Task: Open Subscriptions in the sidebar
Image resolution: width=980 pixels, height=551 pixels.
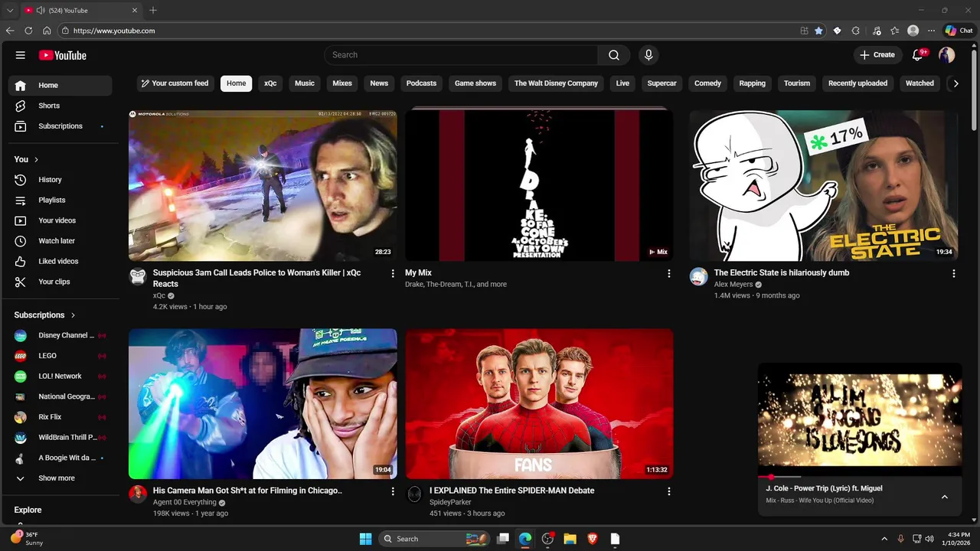Action: [60, 126]
